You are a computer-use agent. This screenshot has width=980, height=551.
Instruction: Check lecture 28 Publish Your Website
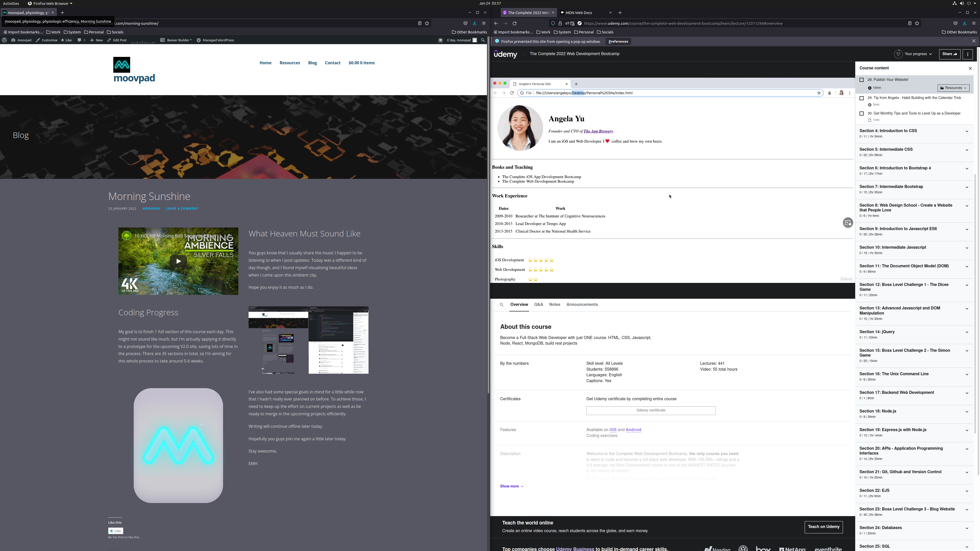pos(862,80)
